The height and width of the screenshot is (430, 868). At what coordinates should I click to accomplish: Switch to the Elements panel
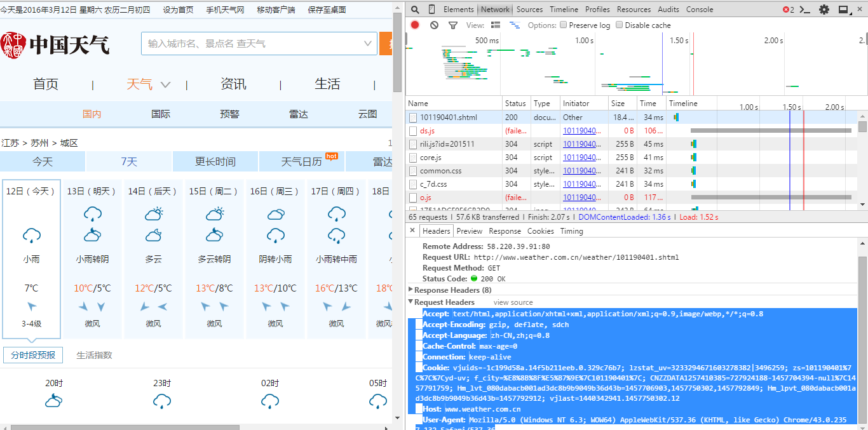click(x=458, y=10)
